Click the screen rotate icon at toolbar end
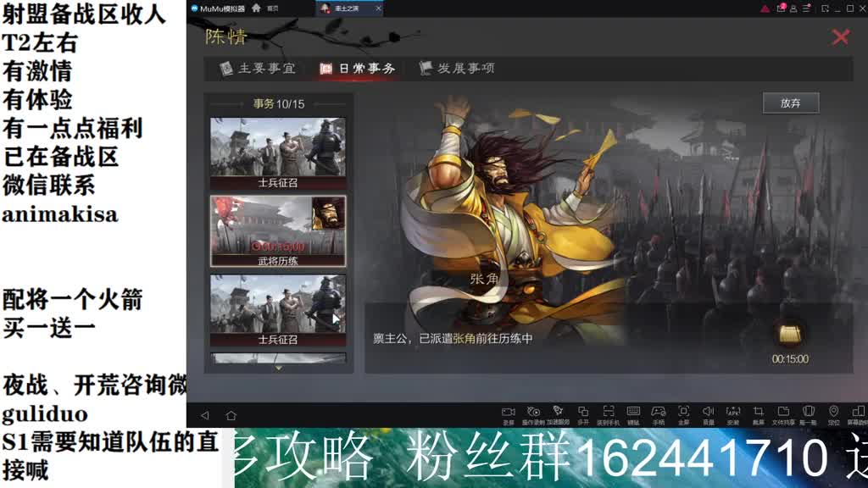 [858, 412]
